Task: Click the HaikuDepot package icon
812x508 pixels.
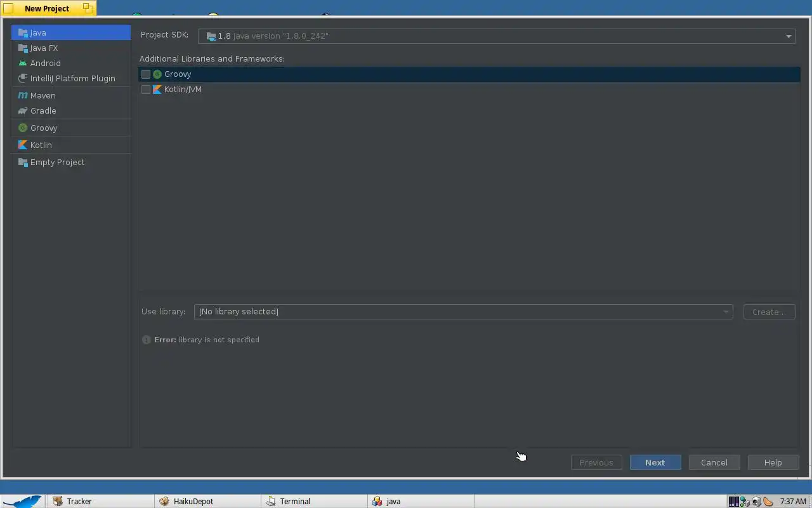Action: point(164,501)
